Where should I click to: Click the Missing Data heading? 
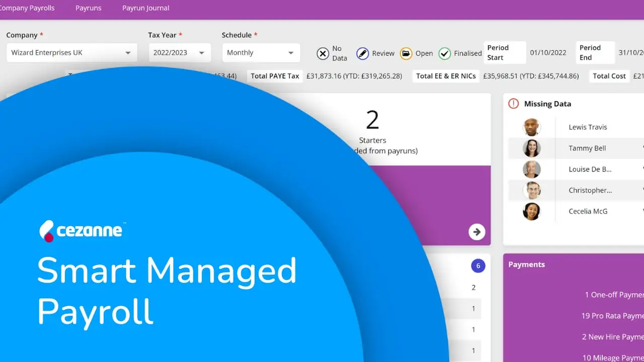pos(547,104)
